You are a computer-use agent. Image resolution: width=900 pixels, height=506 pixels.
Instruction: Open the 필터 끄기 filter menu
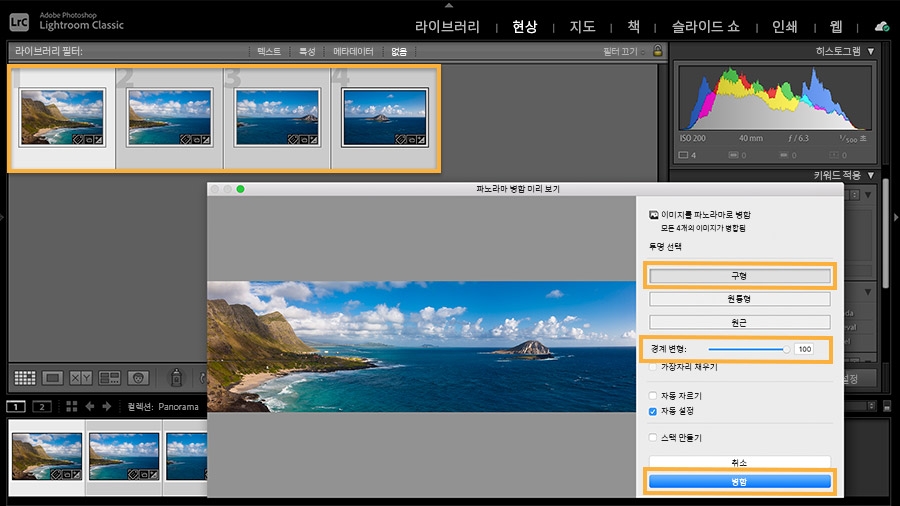pos(623,51)
